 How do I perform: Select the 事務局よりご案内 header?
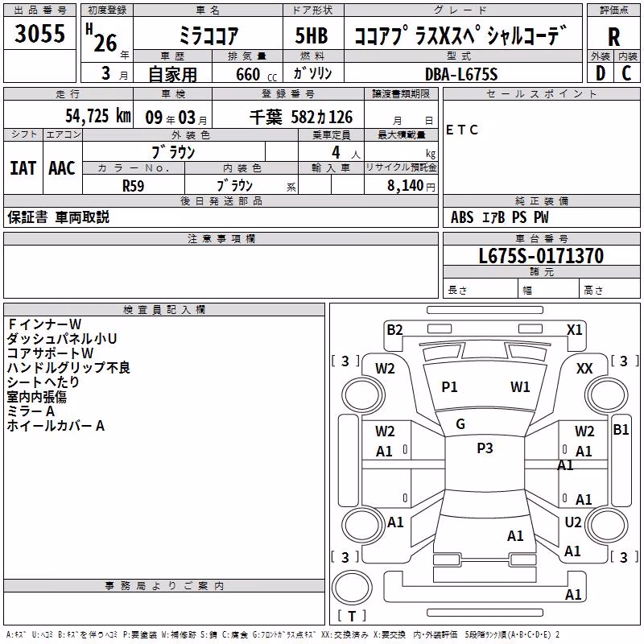(x=164, y=586)
